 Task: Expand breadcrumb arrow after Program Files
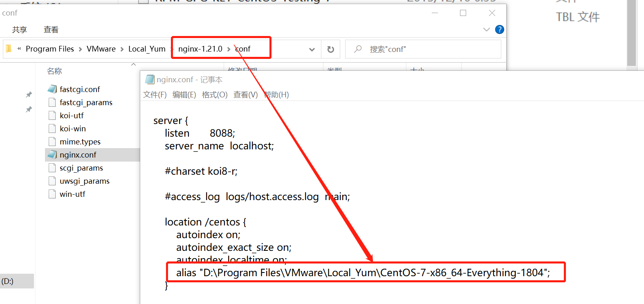click(80, 49)
